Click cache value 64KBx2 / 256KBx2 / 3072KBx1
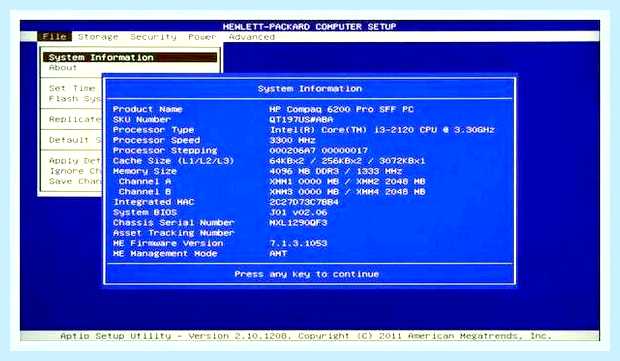Screen dimensions: 620x361 click(348, 161)
